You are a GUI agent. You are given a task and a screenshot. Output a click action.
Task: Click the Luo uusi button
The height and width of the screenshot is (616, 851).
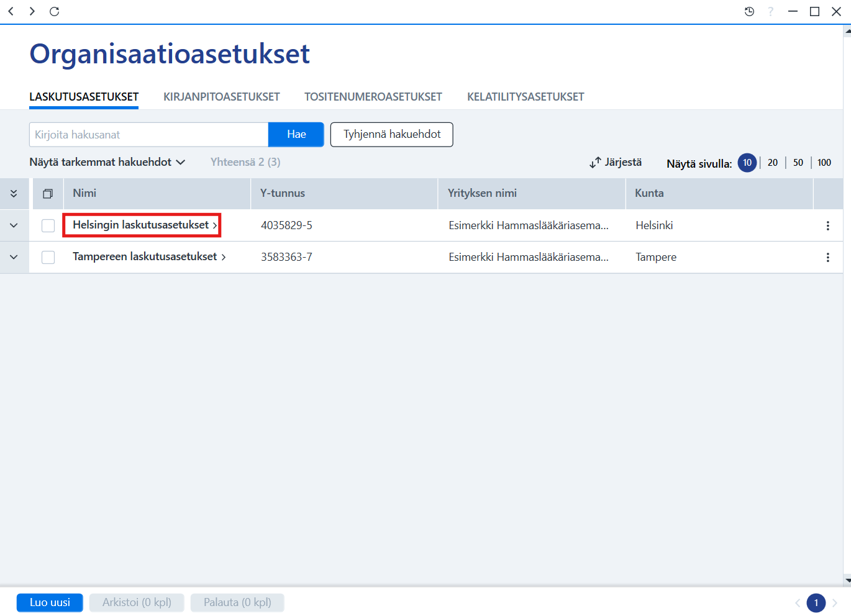(50, 602)
